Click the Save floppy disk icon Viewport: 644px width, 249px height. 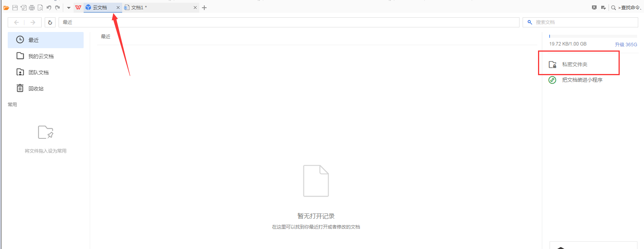click(15, 8)
